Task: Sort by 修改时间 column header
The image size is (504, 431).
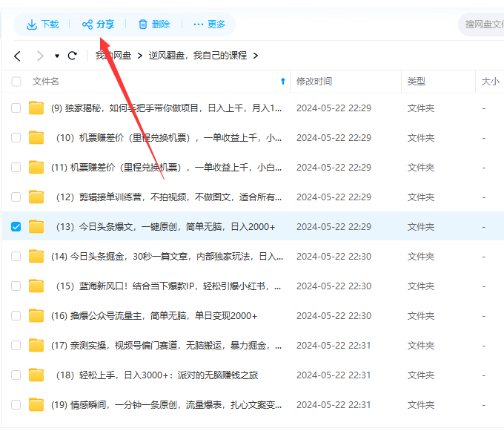Action: [314, 82]
